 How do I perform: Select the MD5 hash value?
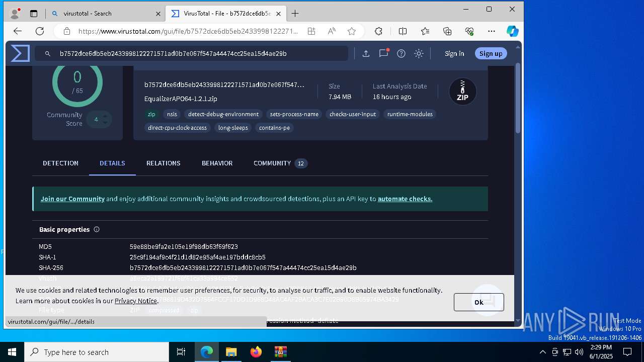pos(184,246)
